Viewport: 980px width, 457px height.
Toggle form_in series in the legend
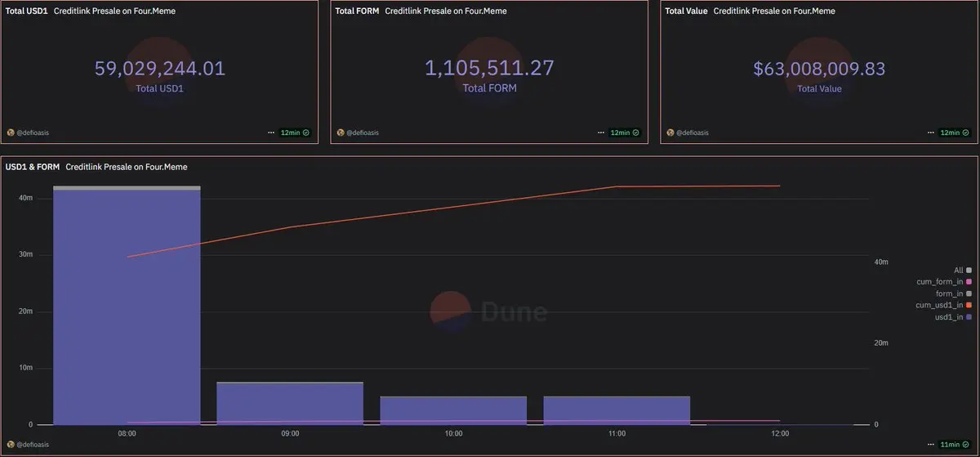[954, 293]
